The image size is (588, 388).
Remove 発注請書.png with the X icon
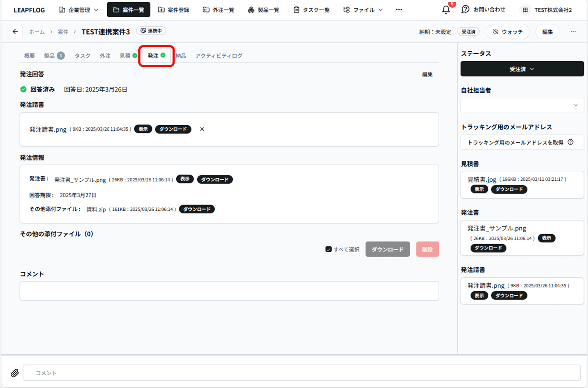[x=202, y=129]
